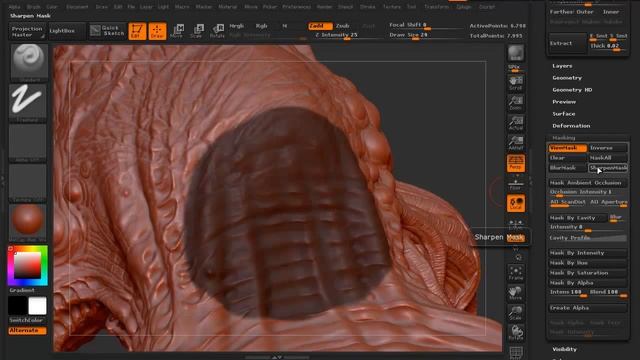Adjust the Thick slider
Viewport: 640px width, 360px height.
click(608, 46)
